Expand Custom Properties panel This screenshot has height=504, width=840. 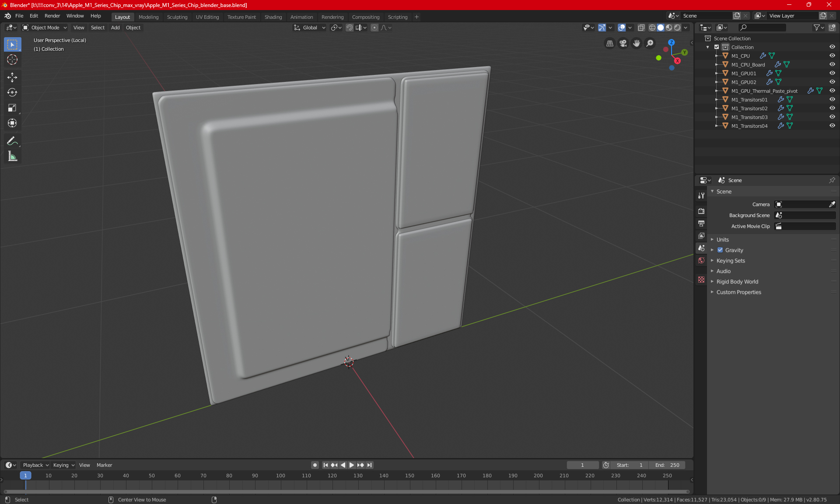pyautogui.click(x=738, y=292)
